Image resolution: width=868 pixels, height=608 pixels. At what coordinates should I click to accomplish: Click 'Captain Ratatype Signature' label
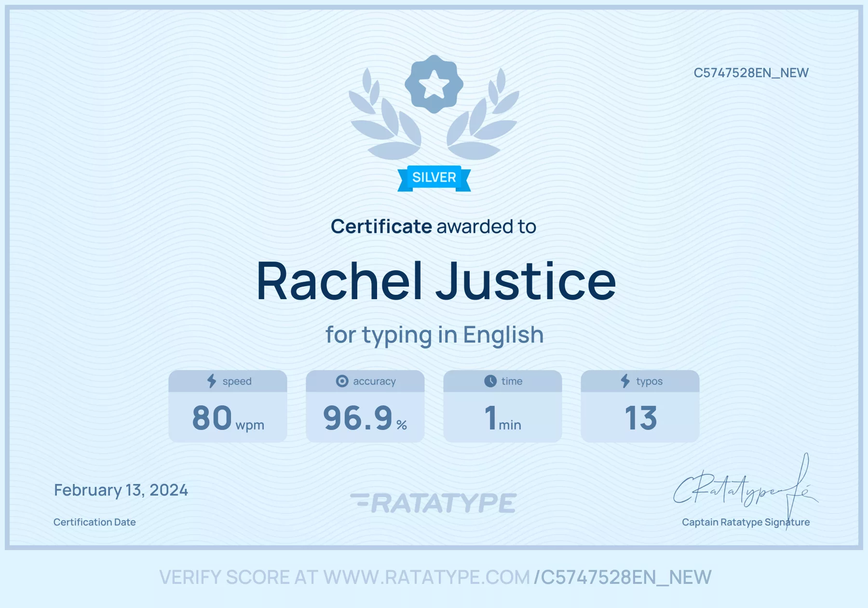tap(746, 522)
